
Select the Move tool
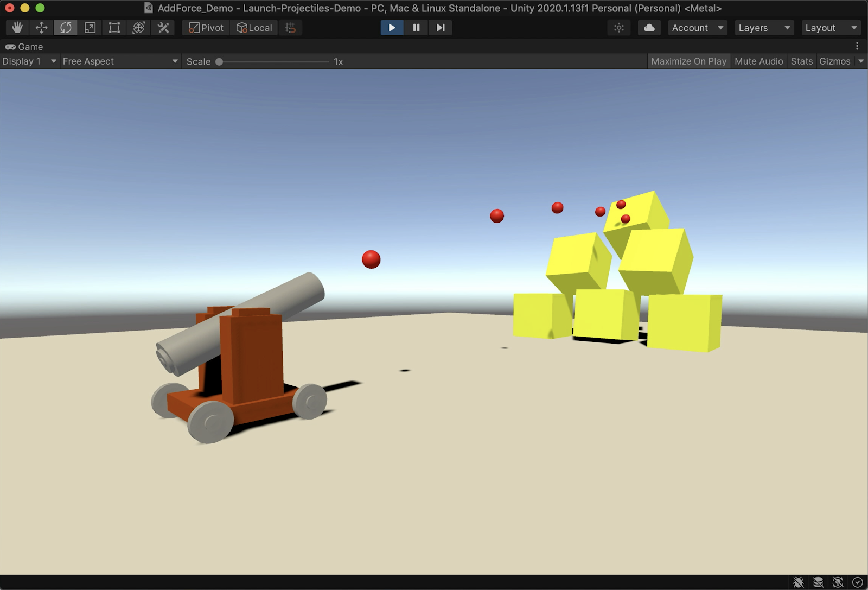tap(42, 28)
